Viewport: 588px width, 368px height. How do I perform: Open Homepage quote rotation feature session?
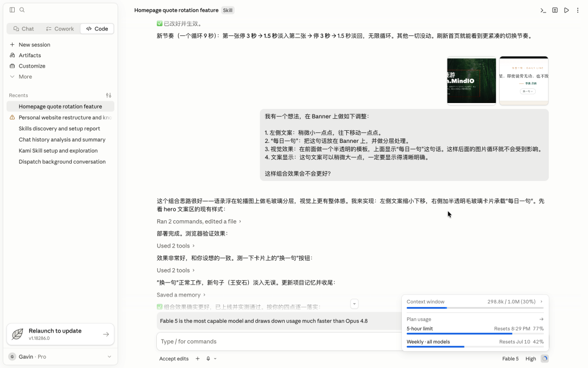[x=60, y=107]
